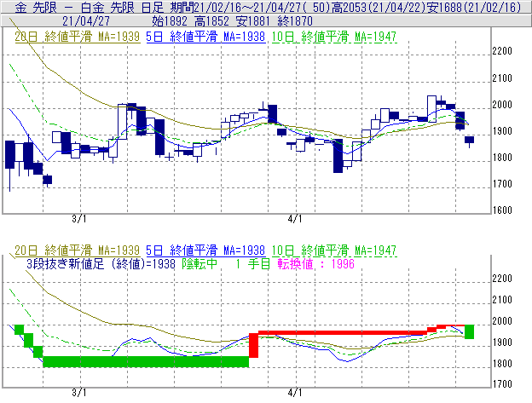Click '10日 終値平滑 MA=1947' legend in lower chart
The width and height of the screenshot is (532, 403).
[334, 250]
